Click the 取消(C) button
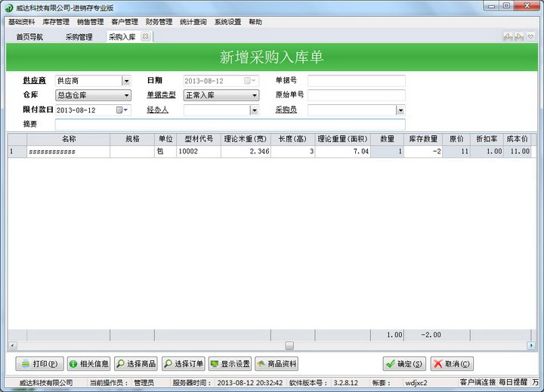This screenshot has width=544, height=392. click(x=452, y=363)
